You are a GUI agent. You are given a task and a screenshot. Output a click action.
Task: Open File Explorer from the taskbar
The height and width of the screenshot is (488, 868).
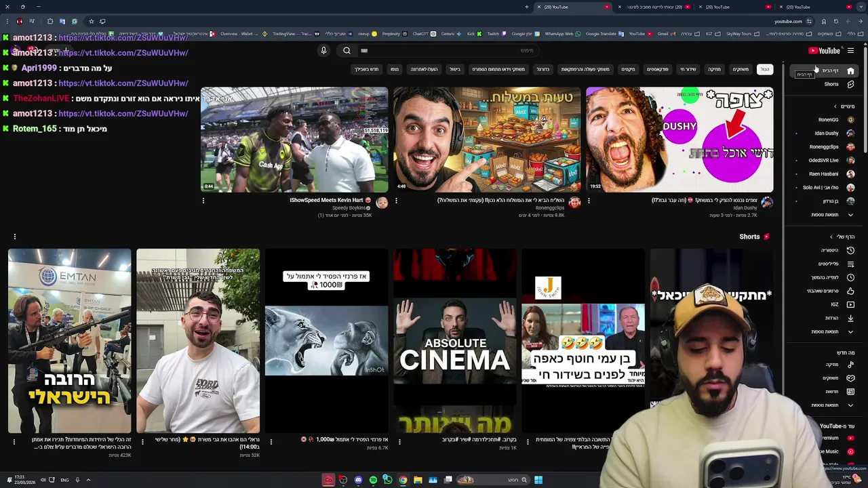pyautogui.click(x=418, y=480)
